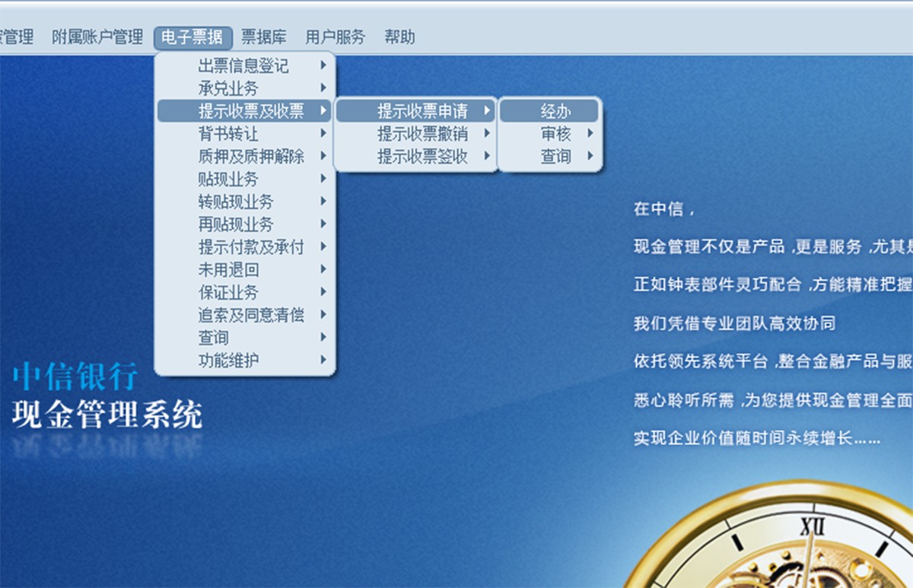This screenshot has height=588, width=913.
Task: Select 功能维护 menu entry
Action: (x=244, y=360)
